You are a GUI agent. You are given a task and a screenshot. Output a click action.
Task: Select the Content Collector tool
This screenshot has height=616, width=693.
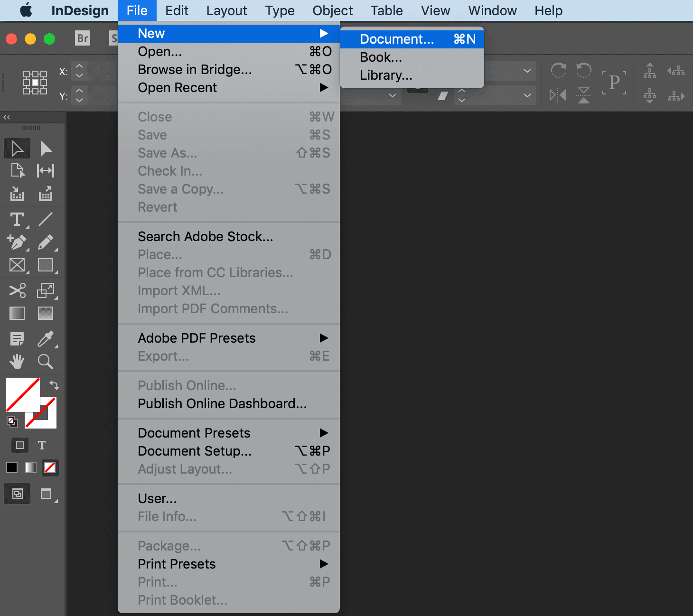(17, 194)
